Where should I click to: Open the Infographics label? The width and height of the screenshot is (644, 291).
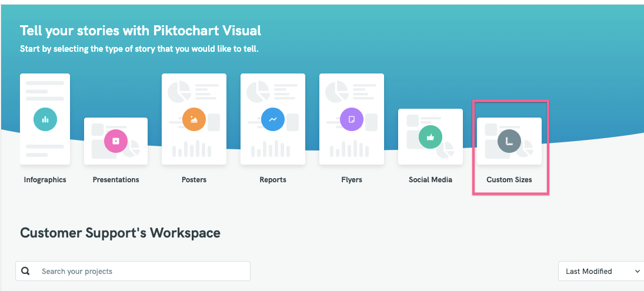45,180
